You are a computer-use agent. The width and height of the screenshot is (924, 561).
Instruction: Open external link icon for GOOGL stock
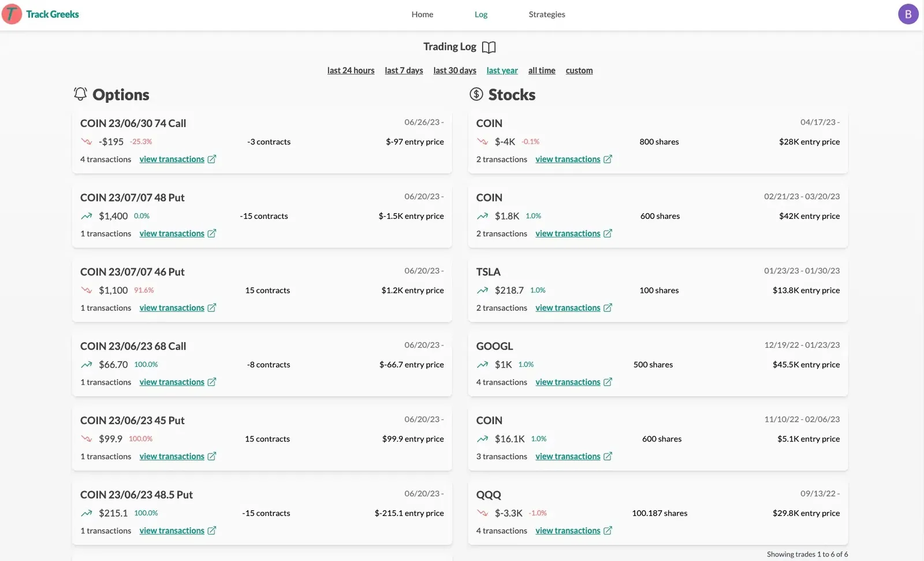tap(608, 382)
